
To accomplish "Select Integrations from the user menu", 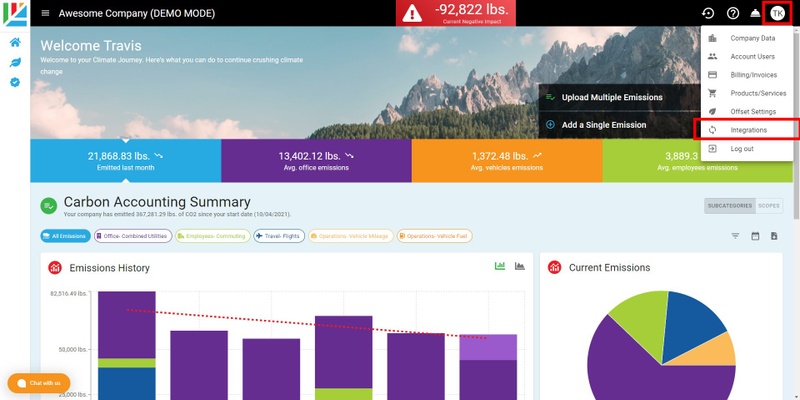I will 747,130.
